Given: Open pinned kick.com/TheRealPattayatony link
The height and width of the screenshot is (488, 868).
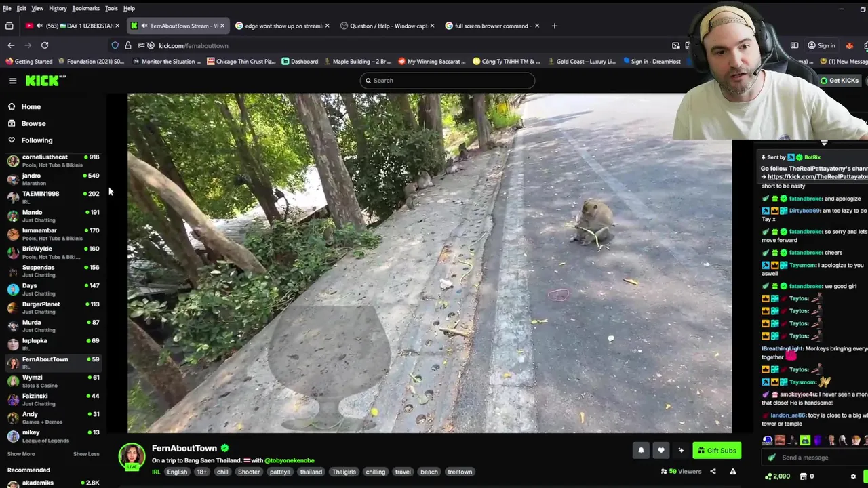Looking at the screenshot, I should 817,176.
